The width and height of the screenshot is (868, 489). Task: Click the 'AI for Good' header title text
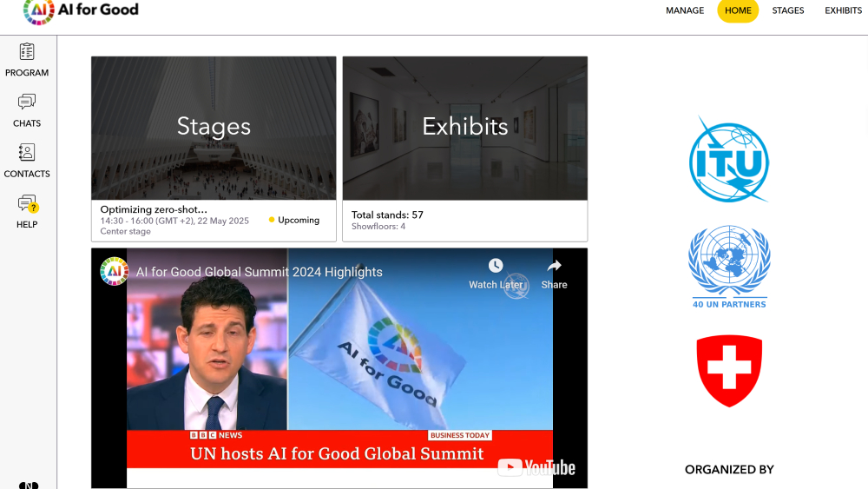98,10
